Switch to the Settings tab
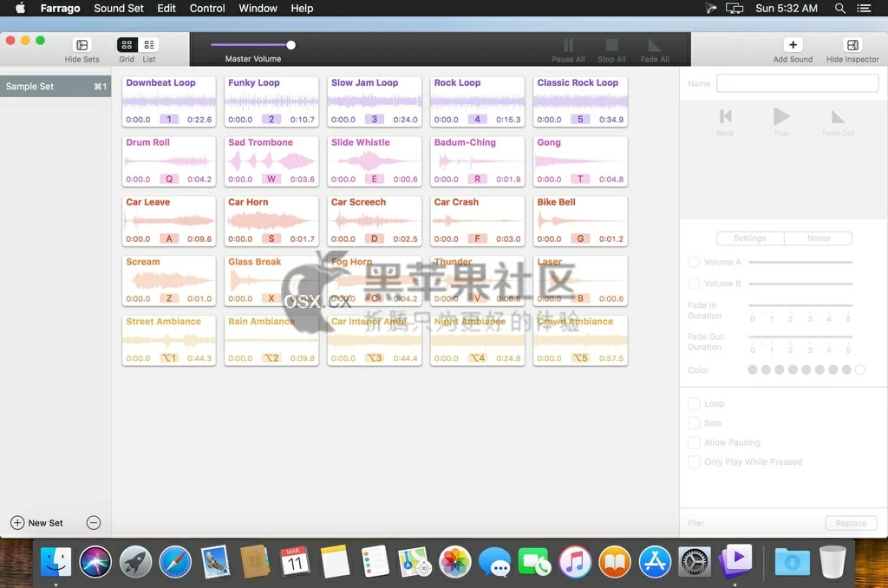The height and width of the screenshot is (588, 888). pyautogui.click(x=750, y=238)
